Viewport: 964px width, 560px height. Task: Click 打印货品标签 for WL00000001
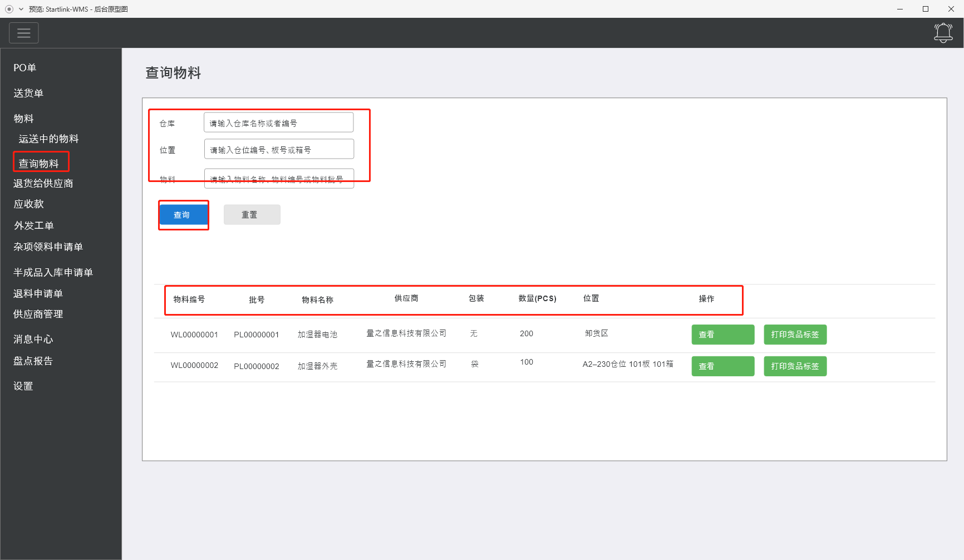point(795,335)
